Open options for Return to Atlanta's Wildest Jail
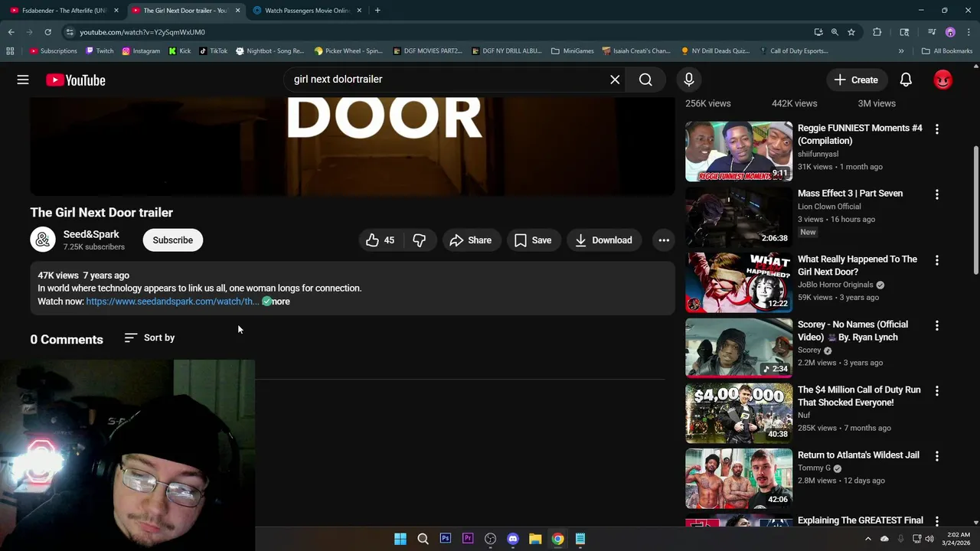Image resolution: width=980 pixels, height=551 pixels. pos(936,456)
